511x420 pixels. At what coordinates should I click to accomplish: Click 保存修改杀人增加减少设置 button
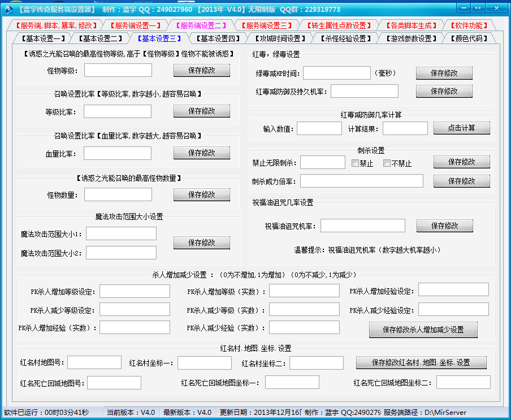[423, 330]
